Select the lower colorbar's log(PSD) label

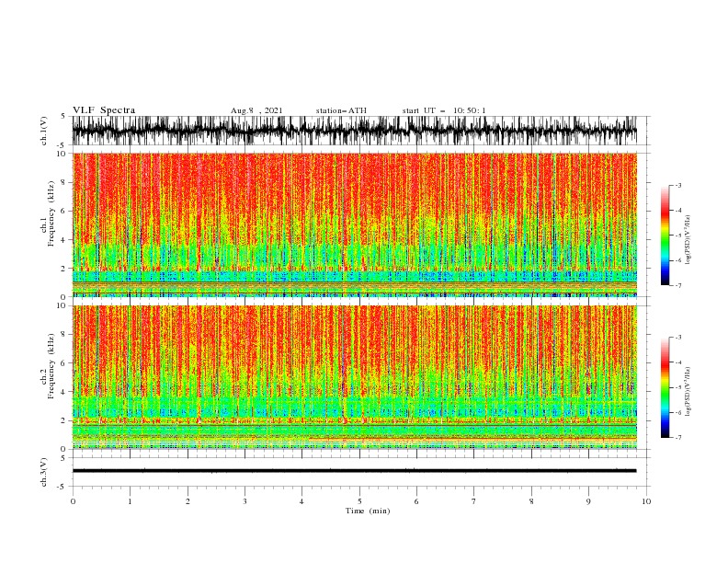coord(688,392)
